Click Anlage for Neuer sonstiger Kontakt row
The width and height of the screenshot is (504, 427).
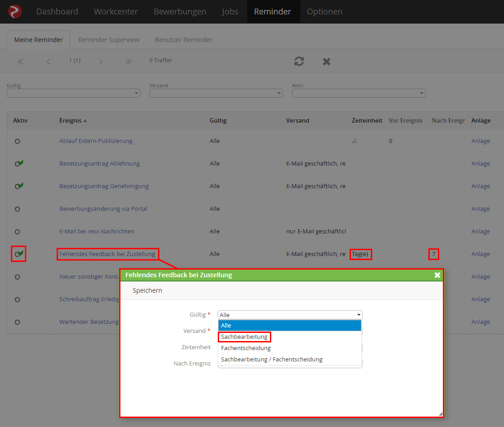480,277
